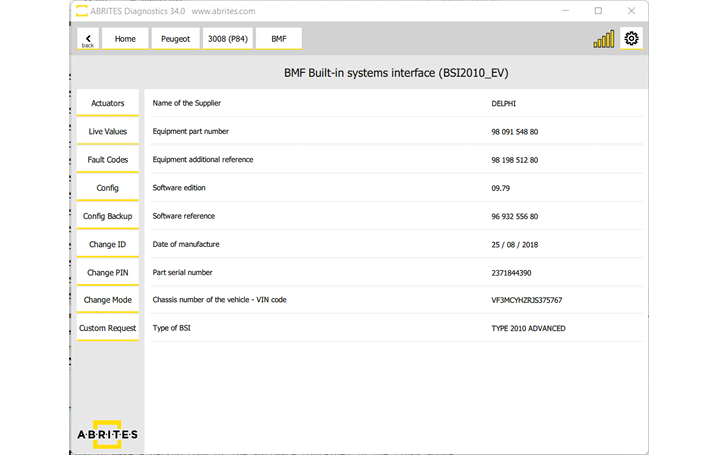Click the back arrow button
Screen dimensions: 719x455
tap(88, 39)
